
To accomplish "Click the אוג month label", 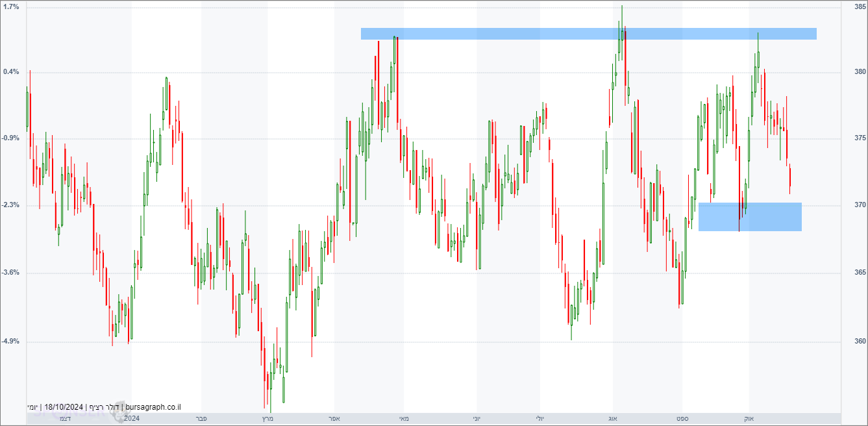I will pos(614,419).
